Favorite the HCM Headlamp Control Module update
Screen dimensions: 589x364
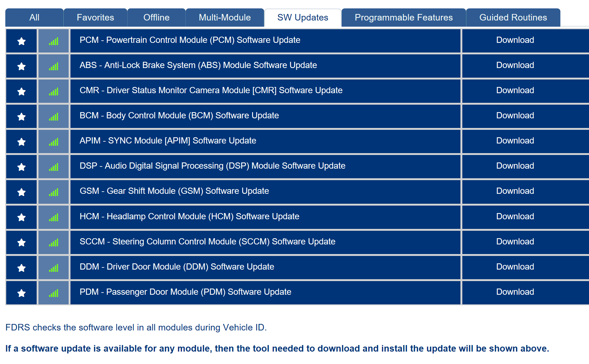click(21, 217)
